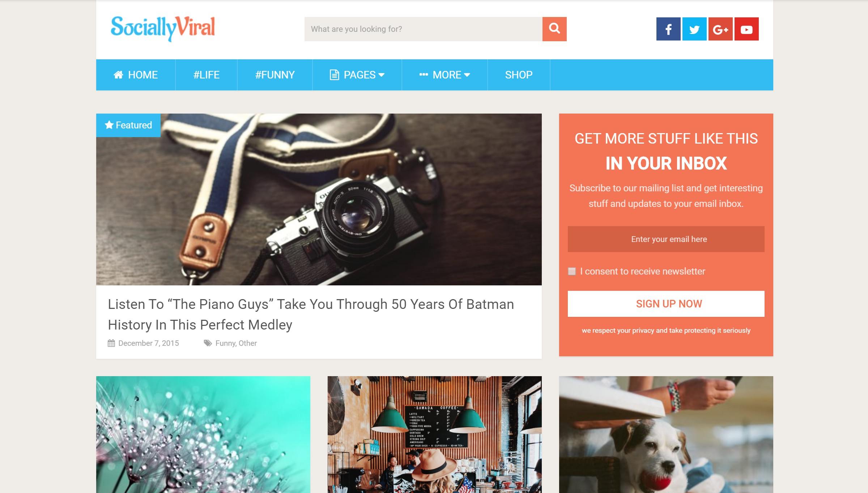Viewport: 868px width, 493px height.
Task: Click the SociallyViral logo
Action: click(x=163, y=28)
